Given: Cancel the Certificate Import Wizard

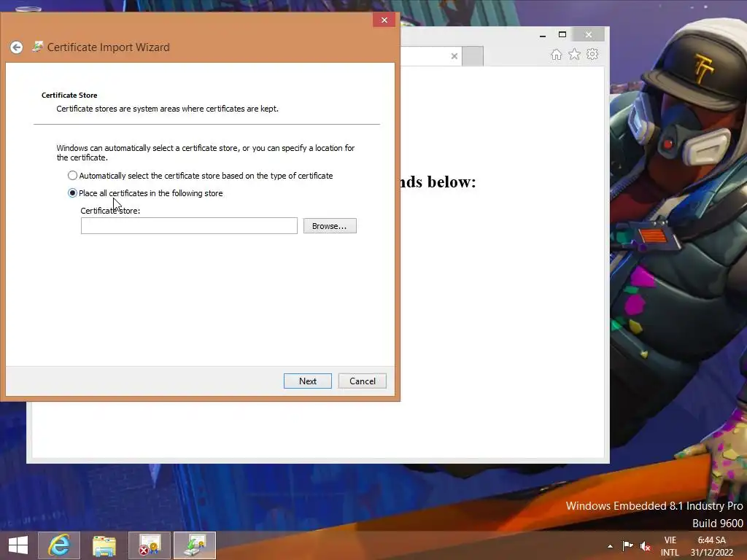Looking at the screenshot, I should click(362, 381).
